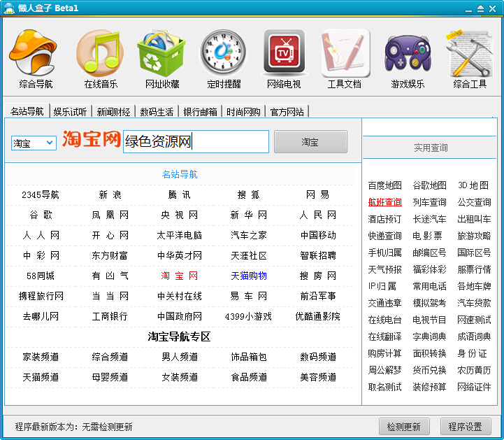
Task: Click the 淘宝网 orange logo
Action: pyautogui.click(x=92, y=139)
